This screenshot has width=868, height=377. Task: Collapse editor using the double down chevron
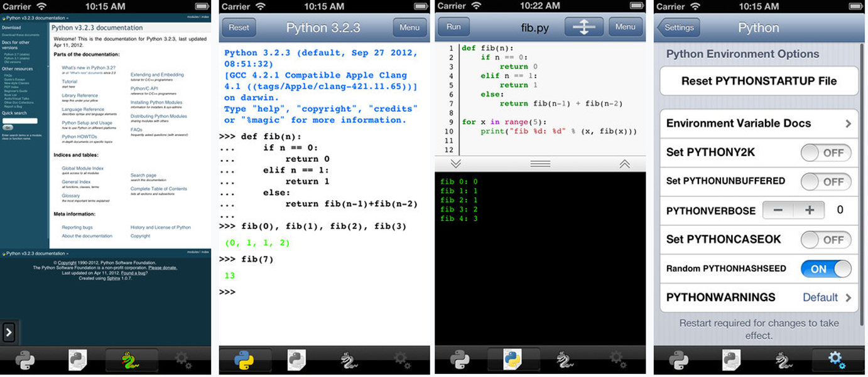pyautogui.click(x=456, y=164)
